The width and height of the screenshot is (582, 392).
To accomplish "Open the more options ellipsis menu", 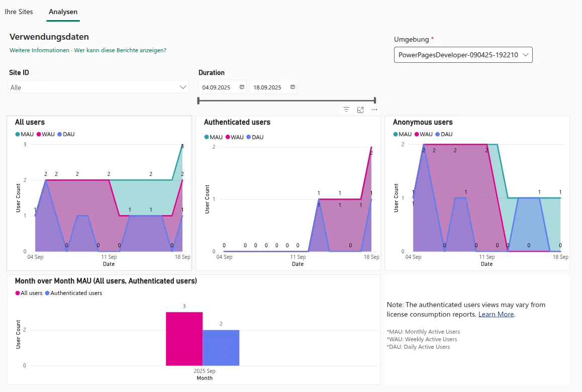I will [374, 110].
